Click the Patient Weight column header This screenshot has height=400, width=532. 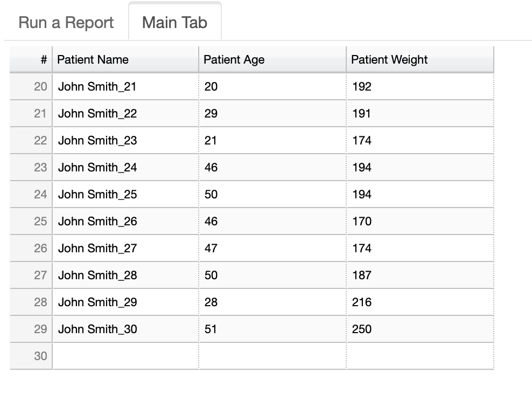pyautogui.click(x=389, y=60)
